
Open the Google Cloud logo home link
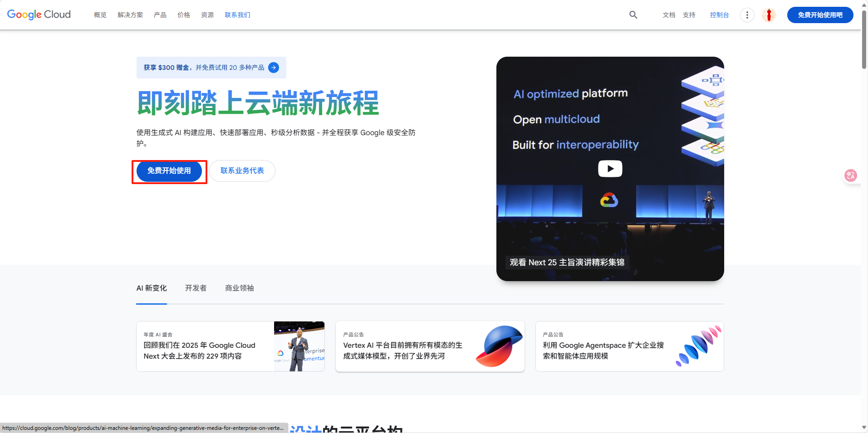39,15
